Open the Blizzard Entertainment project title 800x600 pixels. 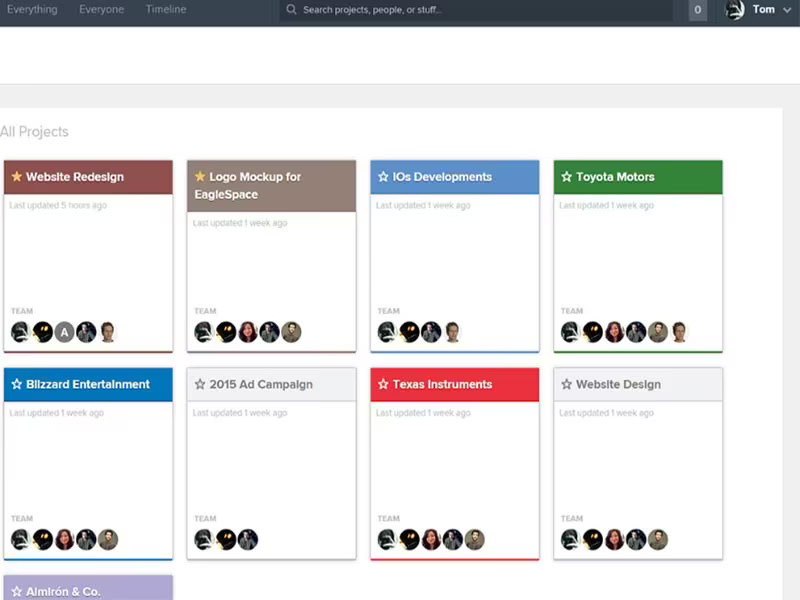pos(88,384)
